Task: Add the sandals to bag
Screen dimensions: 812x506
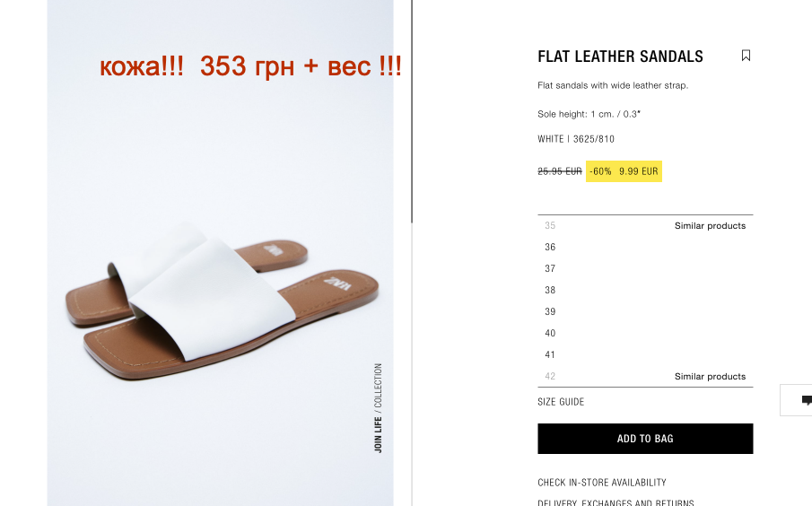Action: (645, 439)
